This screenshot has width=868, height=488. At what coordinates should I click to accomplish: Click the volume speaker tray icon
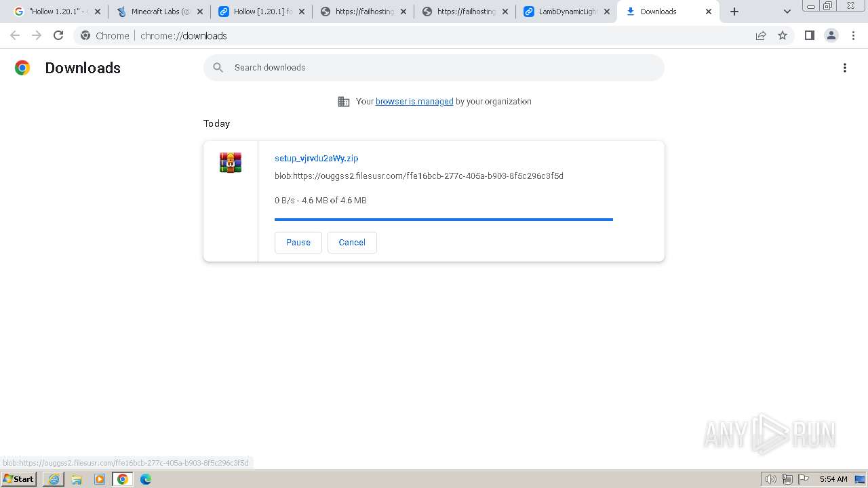click(771, 479)
